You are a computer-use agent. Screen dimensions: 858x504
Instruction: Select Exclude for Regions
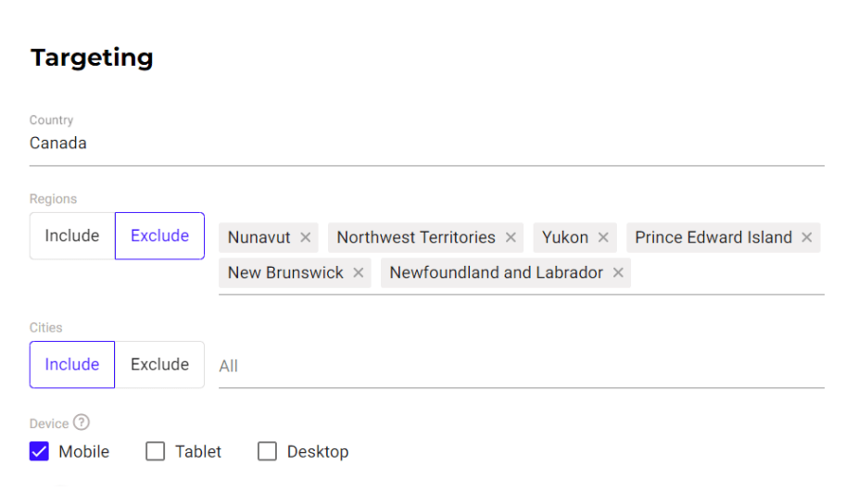[159, 236]
